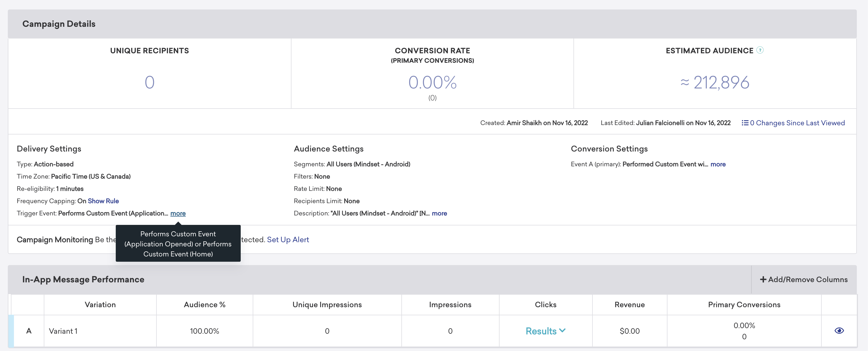Click the plus icon beside Add/Remove Columns
The width and height of the screenshot is (868, 351).
pos(763,279)
